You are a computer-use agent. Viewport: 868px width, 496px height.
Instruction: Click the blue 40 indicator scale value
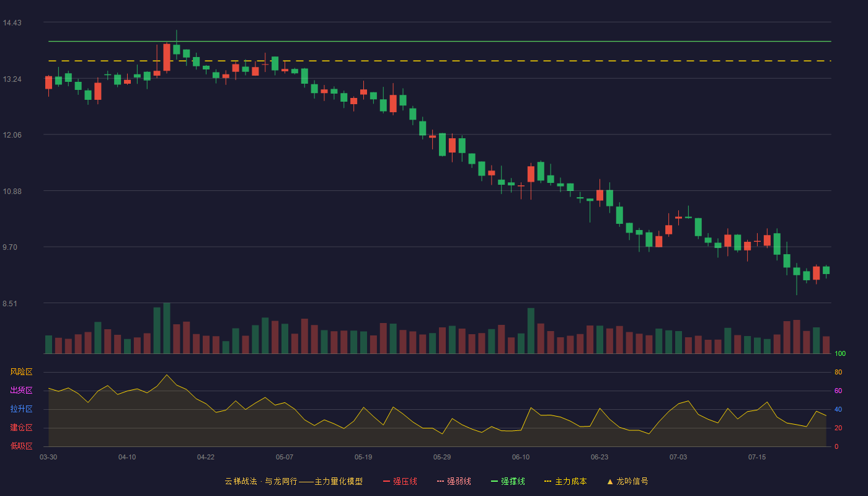click(838, 409)
